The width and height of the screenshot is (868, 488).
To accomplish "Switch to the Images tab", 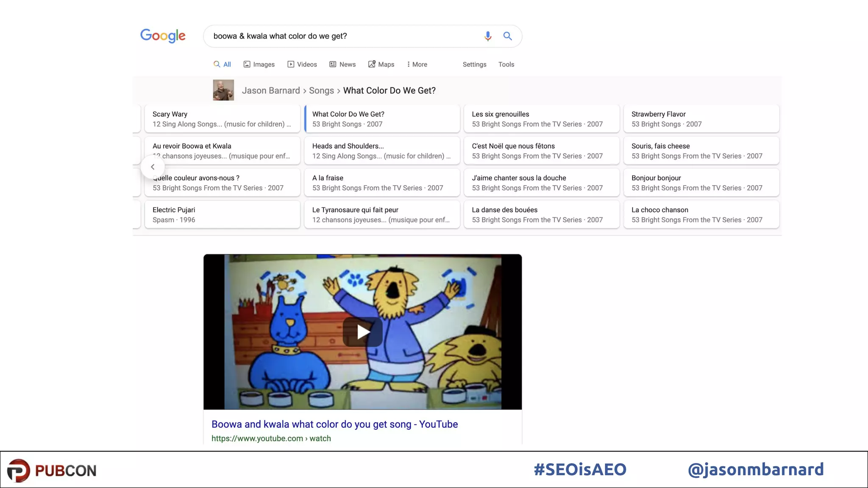I will click(x=259, y=64).
